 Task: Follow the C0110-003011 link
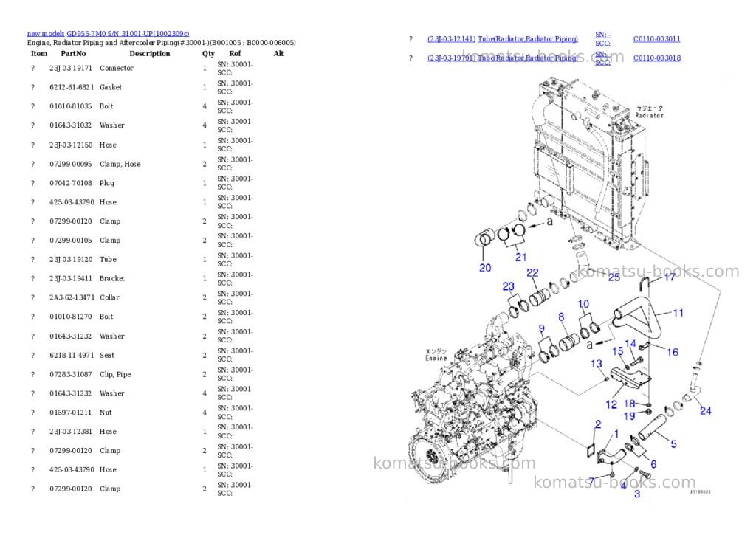click(x=656, y=39)
